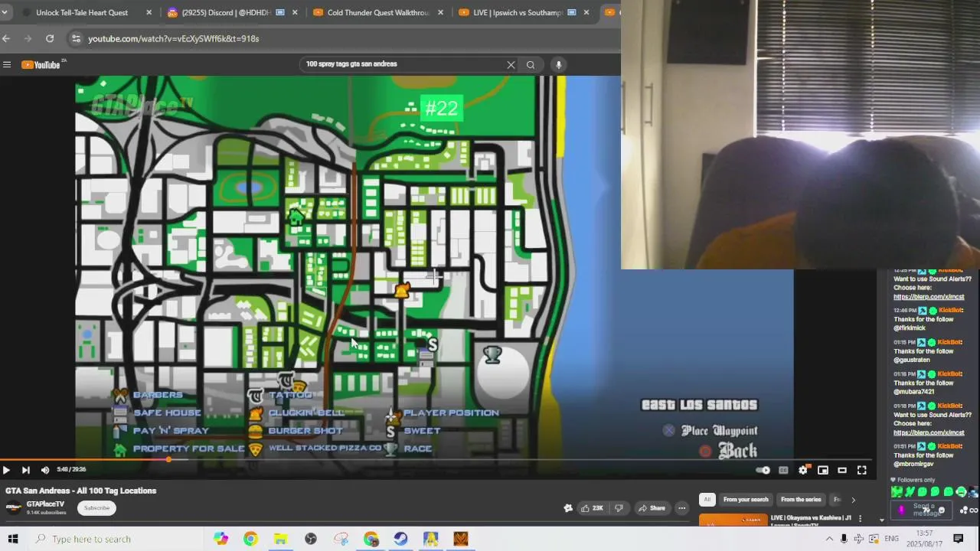Open File Explorer from the taskbar

pos(280,539)
